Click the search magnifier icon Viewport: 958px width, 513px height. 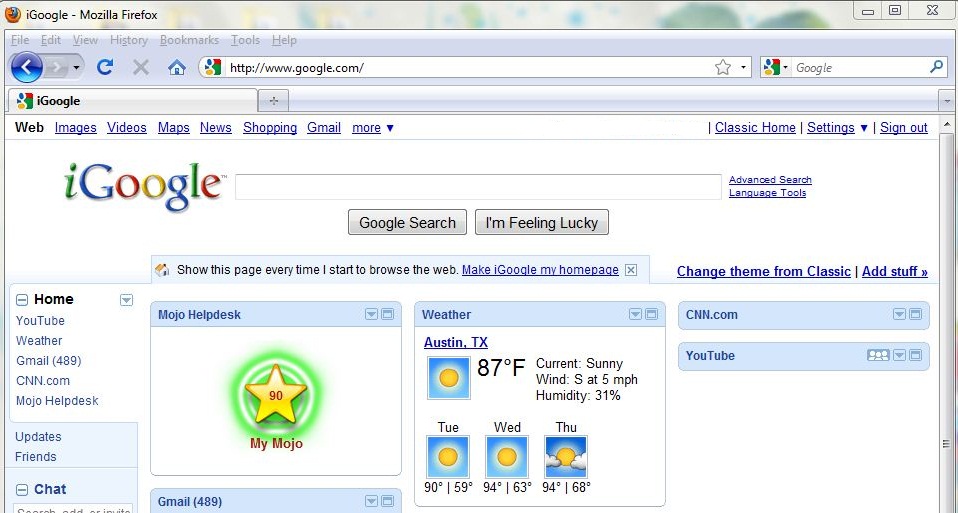pyautogui.click(x=937, y=67)
